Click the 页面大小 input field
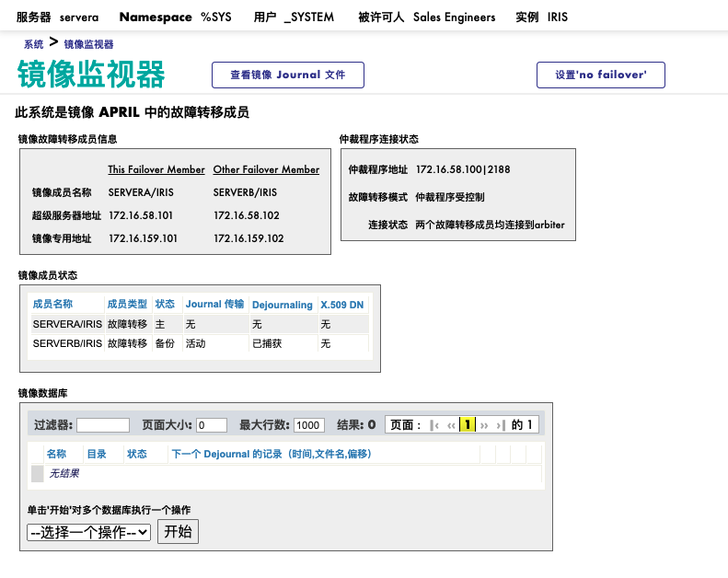This screenshot has height=578, width=728. [212, 425]
